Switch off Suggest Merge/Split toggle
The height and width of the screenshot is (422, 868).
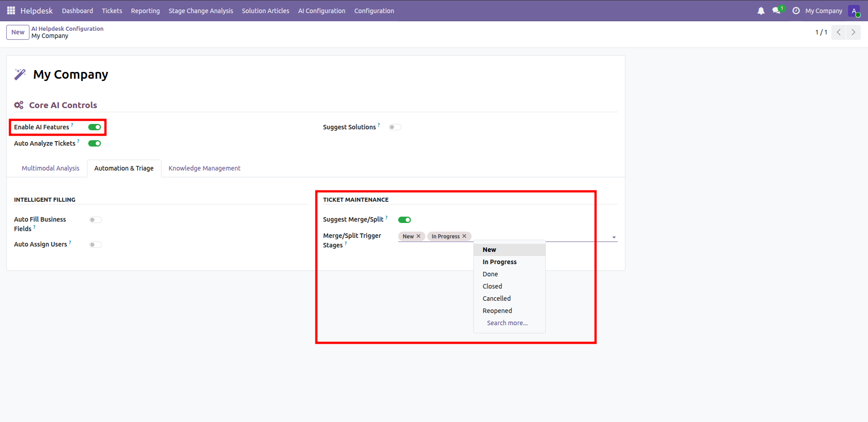pos(405,220)
